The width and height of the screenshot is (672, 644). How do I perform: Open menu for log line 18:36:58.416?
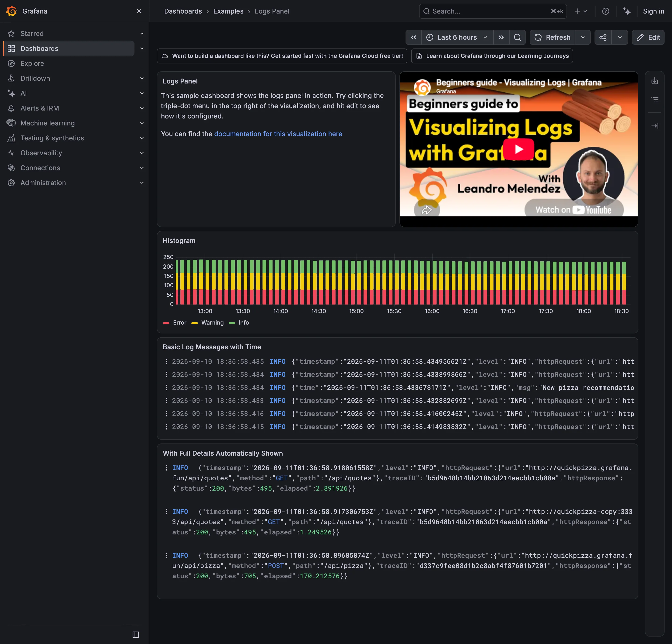tap(167, 413)
